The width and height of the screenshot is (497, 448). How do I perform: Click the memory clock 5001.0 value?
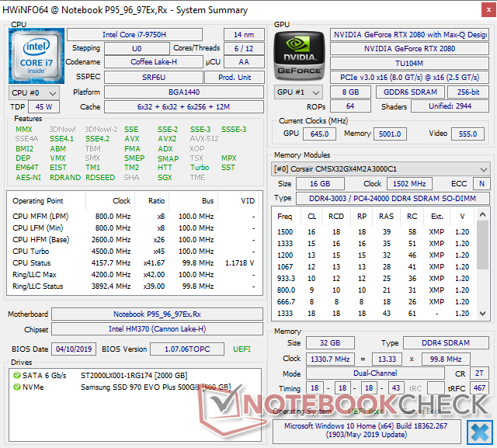(x=390, y=134)
